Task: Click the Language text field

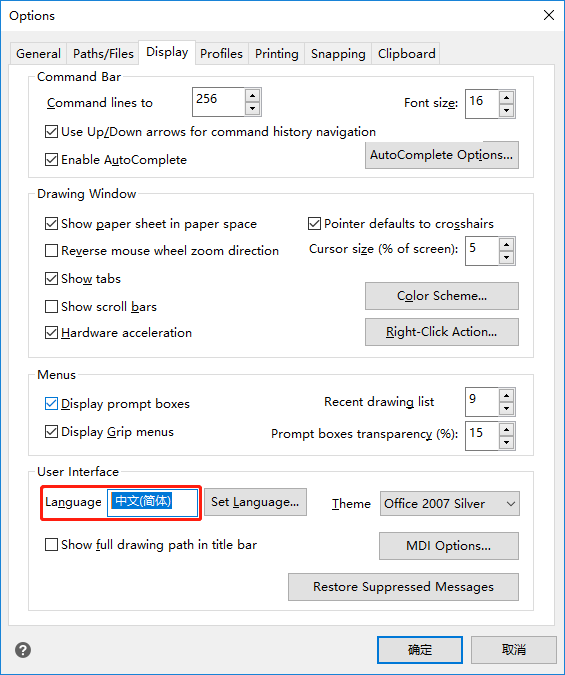Action: [152, 503]
